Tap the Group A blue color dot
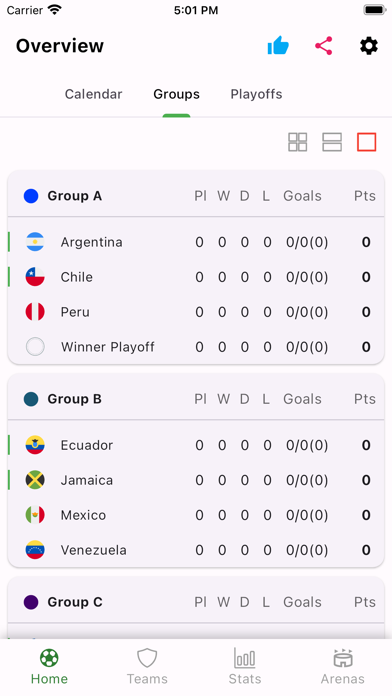The image size is (392, 696). tap(31, 196)
